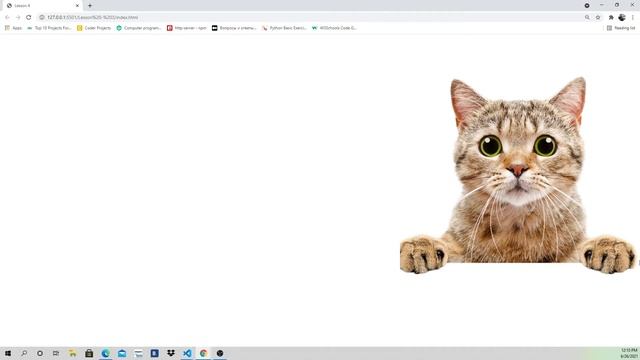Open the white window-shaped taskbar icon
Image resolution: width=640 pixels, height=360 pixels.
pos(138,353)
